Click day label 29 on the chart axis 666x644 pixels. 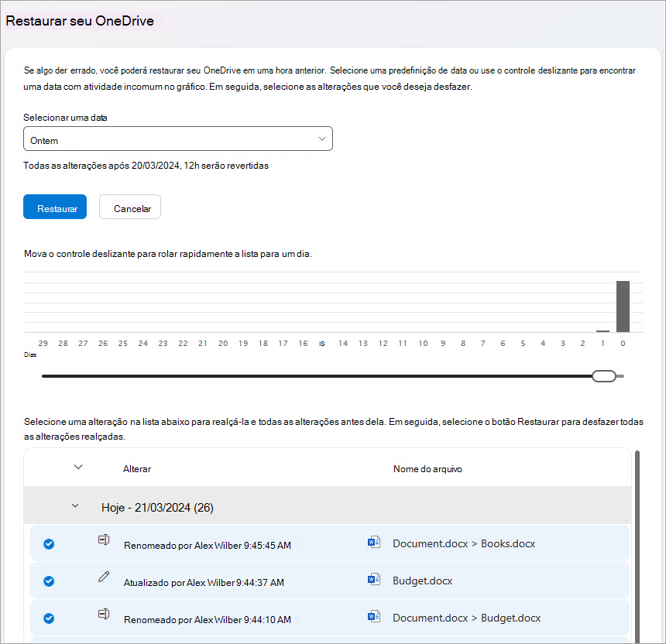point(43,343)
